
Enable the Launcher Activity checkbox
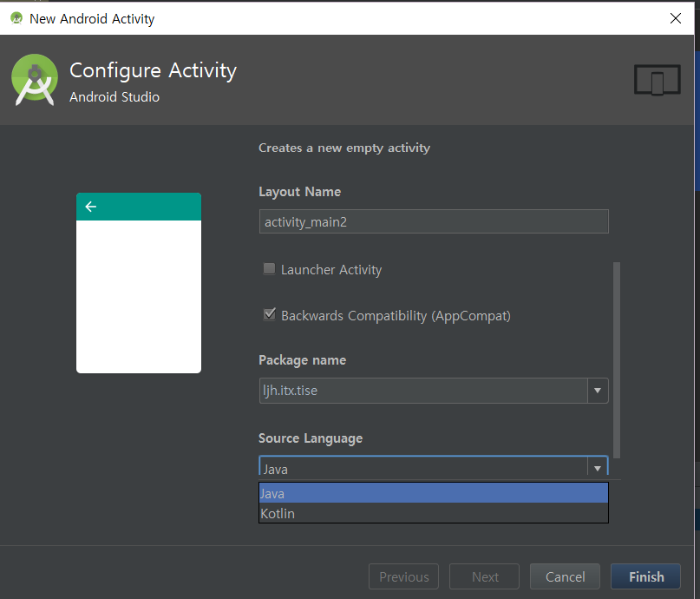pyautogui.click(x=269, y=268)
